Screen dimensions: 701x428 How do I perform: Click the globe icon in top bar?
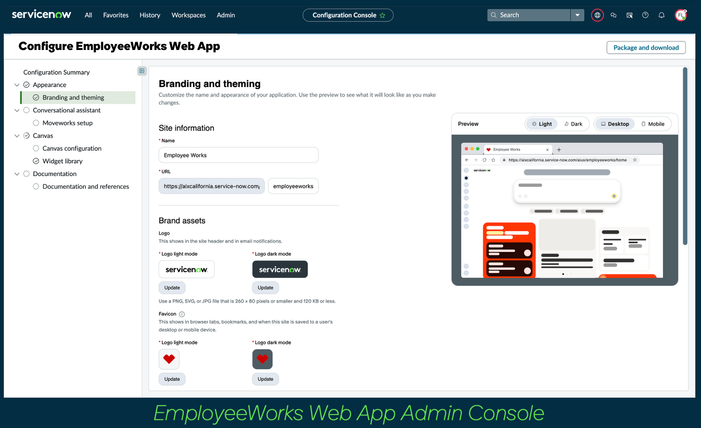point(597,15)
